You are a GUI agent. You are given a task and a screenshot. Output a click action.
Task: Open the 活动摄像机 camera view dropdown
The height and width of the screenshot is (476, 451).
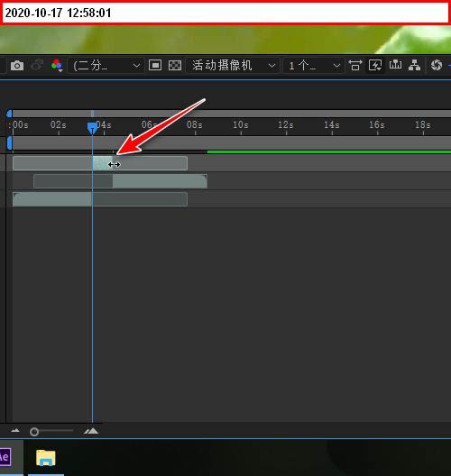click(233, 65)
